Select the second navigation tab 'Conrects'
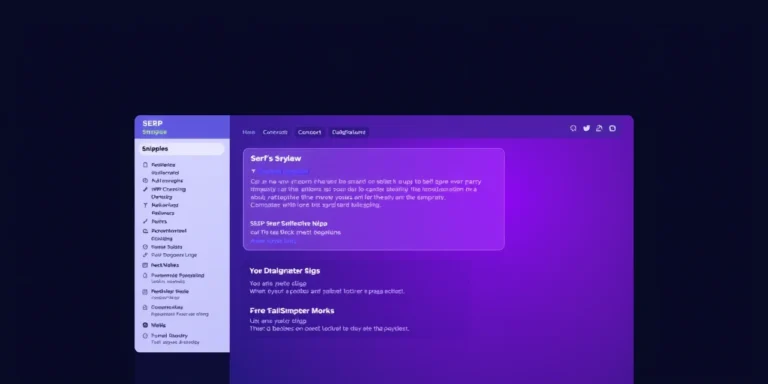The width and height of the screenshot is (768, 384). pos(275,132)
